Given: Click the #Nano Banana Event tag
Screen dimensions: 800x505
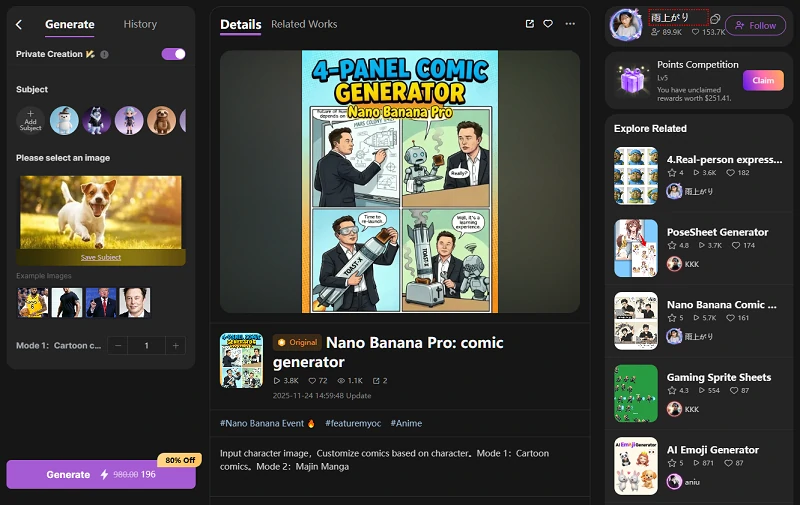Looking at the screenshot, I should (267, 423).
